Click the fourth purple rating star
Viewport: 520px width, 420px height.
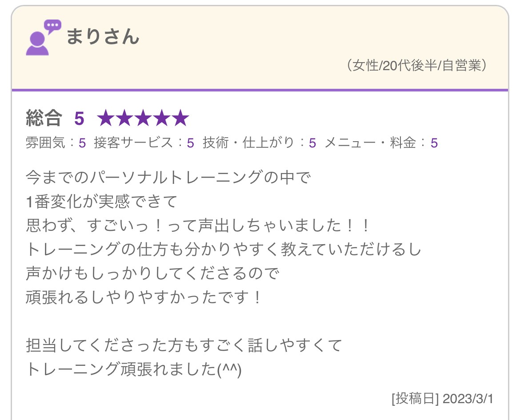pos(162,118)
